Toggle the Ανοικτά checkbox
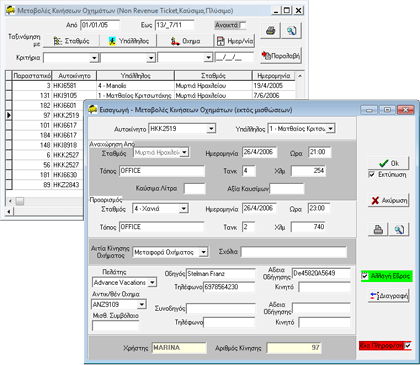Viewport: 420px width, 365px height. pos(243,25)
